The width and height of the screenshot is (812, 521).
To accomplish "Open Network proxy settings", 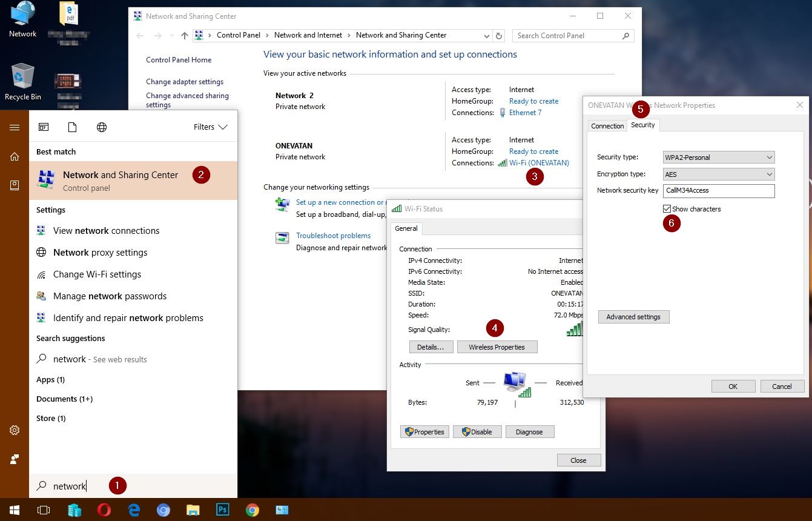I will coord(133,253).
